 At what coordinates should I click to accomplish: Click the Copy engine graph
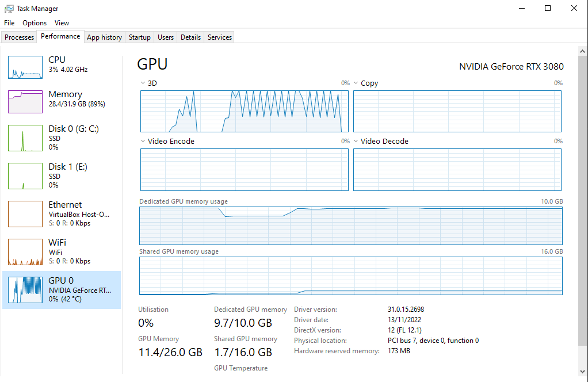point(457,111)
